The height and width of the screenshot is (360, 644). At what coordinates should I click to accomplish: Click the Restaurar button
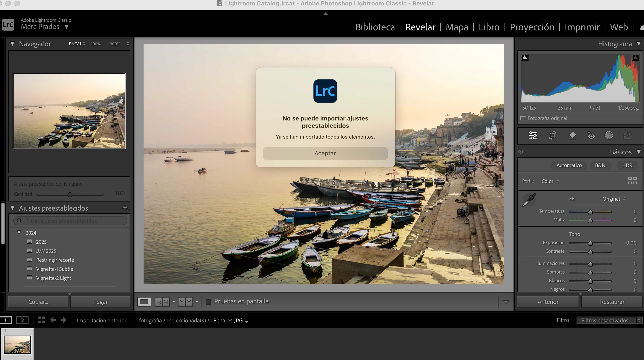612,302
